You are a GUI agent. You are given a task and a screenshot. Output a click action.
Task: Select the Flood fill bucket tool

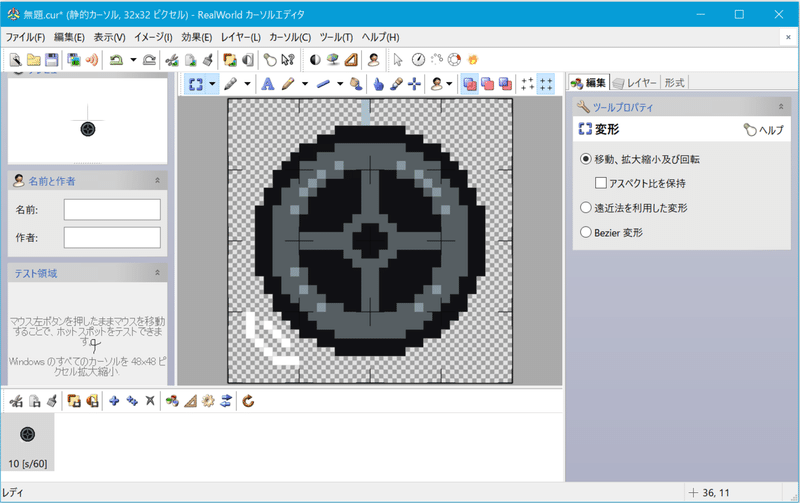pyautogui.click(x=356, y=84)
